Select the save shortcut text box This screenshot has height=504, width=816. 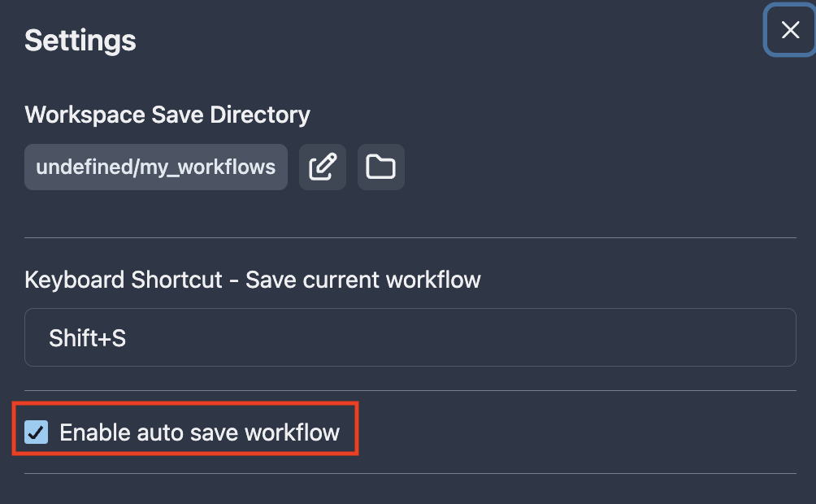pyautogui.click(x=410, y=337)
